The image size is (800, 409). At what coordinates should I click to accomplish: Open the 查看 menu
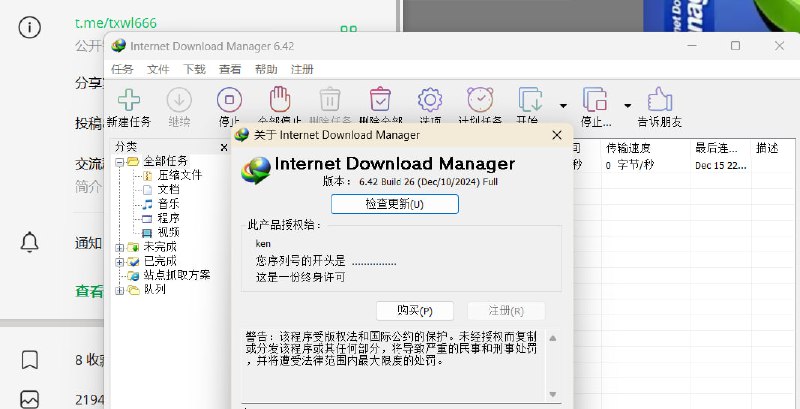tap(230, 69)
